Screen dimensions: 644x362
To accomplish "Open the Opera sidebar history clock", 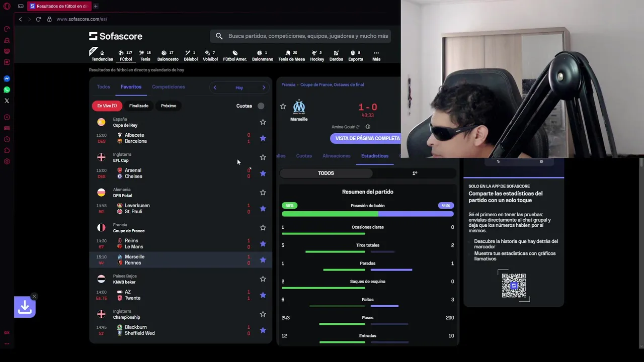I will 7,139.
